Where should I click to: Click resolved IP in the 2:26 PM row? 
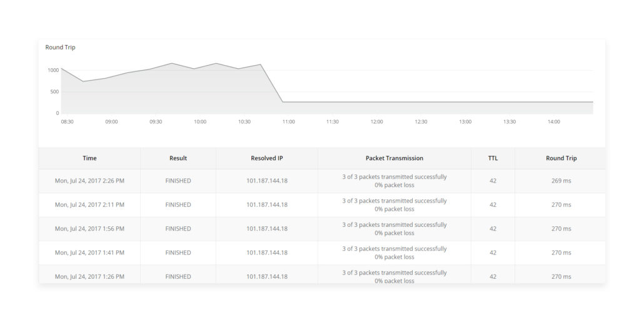[x=267, y=181]
